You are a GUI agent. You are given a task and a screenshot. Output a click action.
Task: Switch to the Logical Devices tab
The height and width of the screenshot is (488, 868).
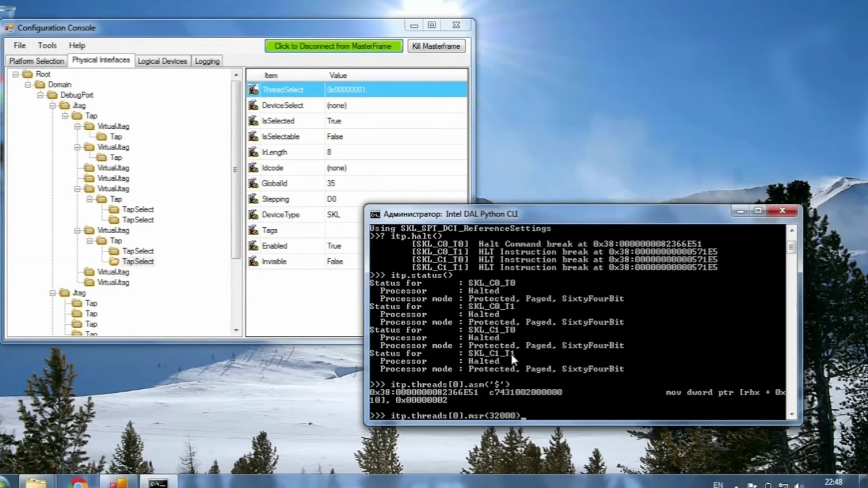point(162,61)
